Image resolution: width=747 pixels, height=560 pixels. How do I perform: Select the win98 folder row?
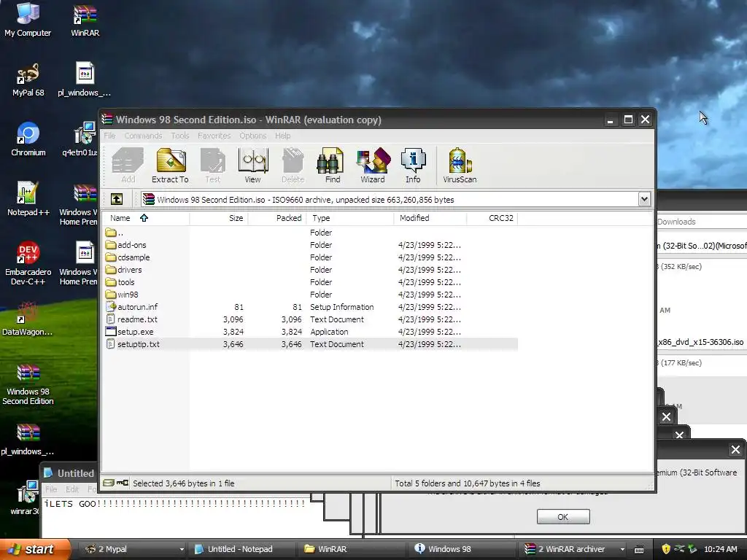311,295
